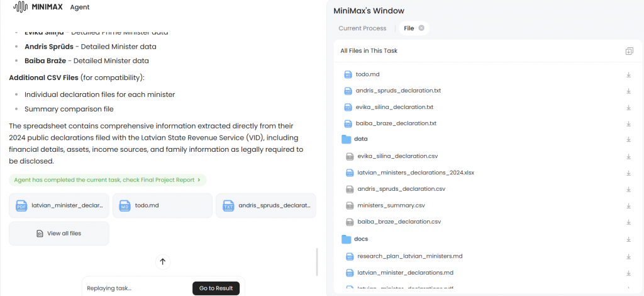Image resolution: width=644 pixels, height=296 pixels.
Task: Open evika_silina_declaration.csv in data folder
Action: 397,156
